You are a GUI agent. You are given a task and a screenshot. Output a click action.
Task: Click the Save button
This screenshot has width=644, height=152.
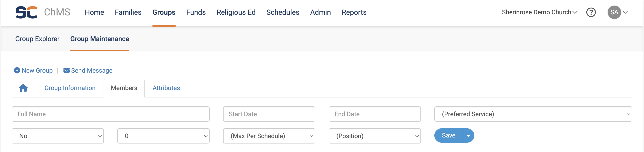tap(448, 135)
